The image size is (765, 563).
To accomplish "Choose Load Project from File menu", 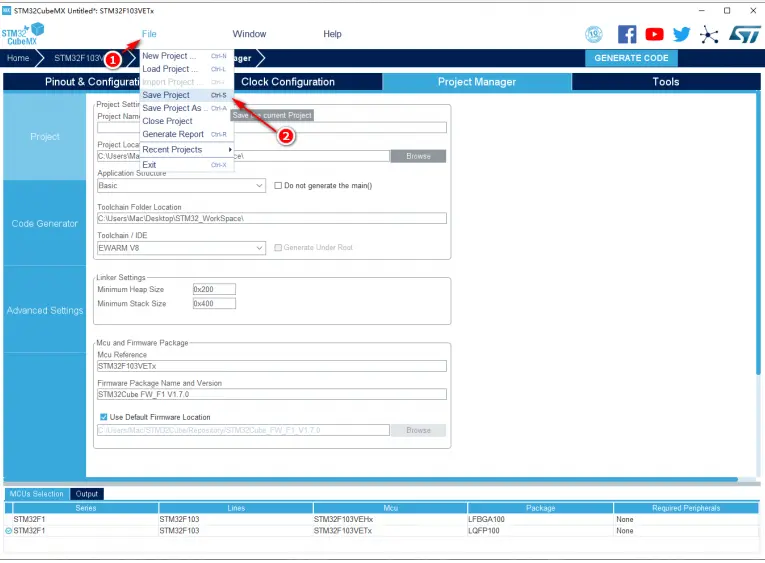I will pyautogui.click(x=187, y=69).
